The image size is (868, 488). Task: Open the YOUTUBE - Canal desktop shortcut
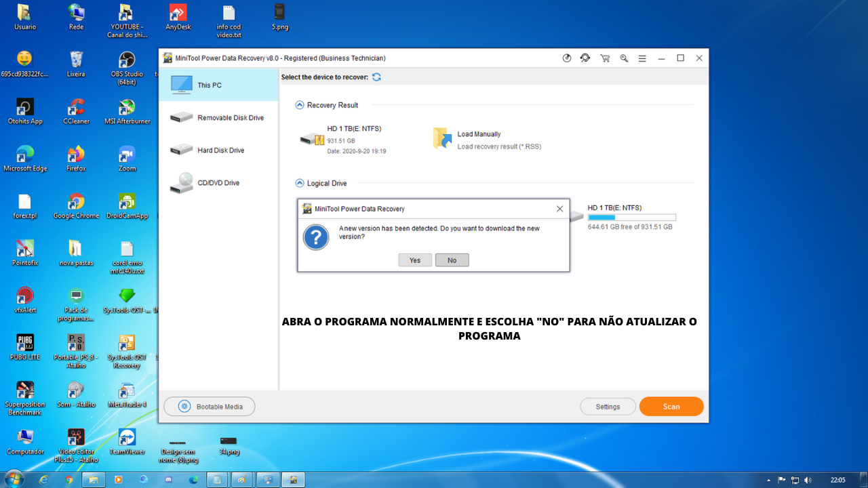[x=127, y=21]
